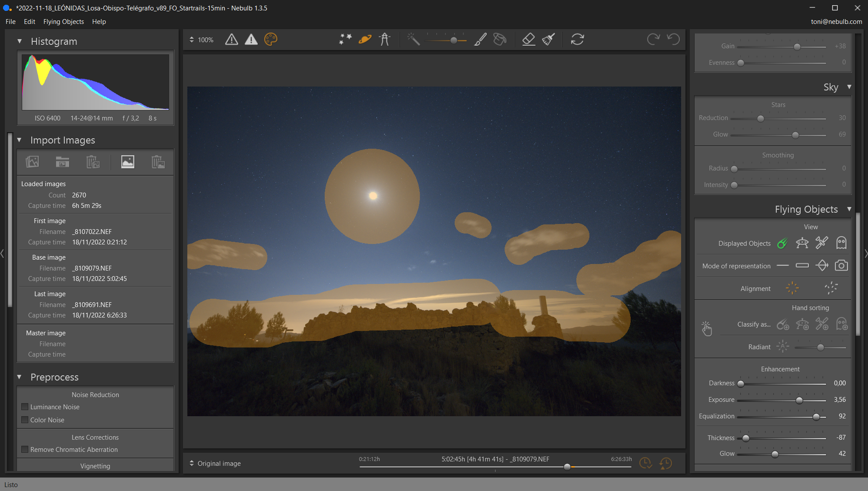The width and height of the screenshot is (868, 491).
Task: Open the Edit menu
Action: pyautogui.click(x=30, y=21)
